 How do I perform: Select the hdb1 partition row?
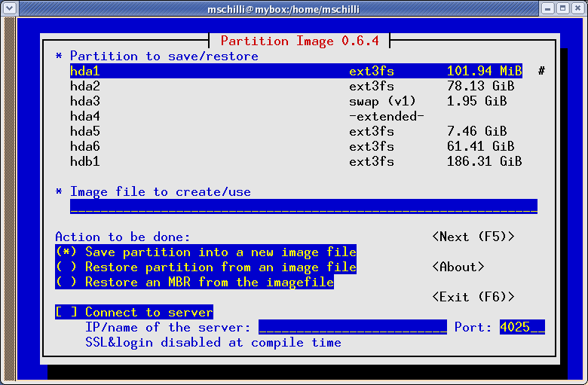point(296,161)
